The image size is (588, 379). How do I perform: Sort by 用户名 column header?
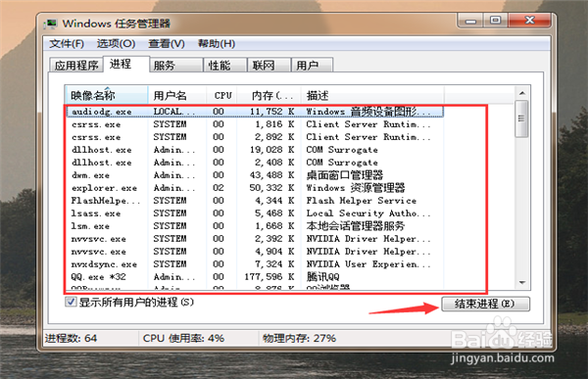[177, 95]
